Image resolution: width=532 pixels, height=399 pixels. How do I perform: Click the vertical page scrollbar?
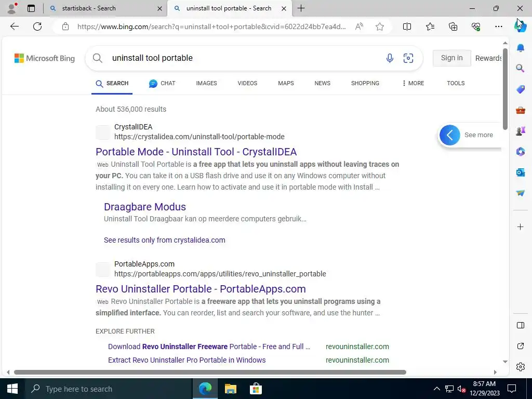[505, 89]
